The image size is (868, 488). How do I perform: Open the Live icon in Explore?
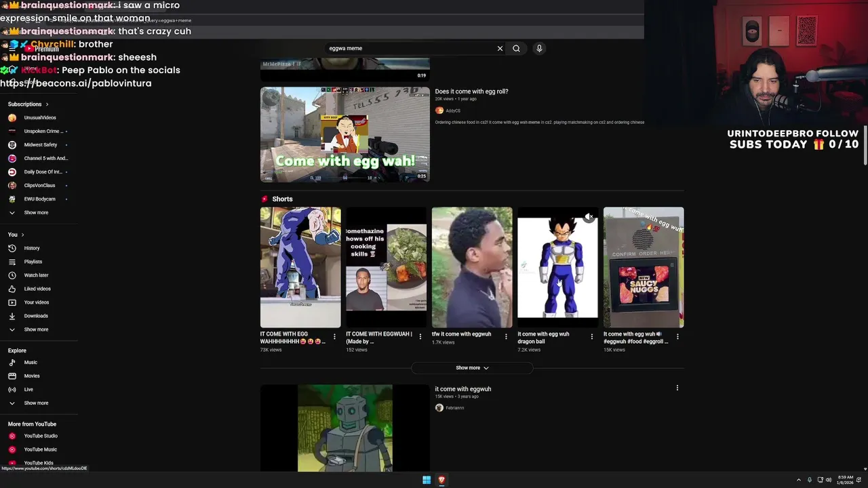click(12, 390)
